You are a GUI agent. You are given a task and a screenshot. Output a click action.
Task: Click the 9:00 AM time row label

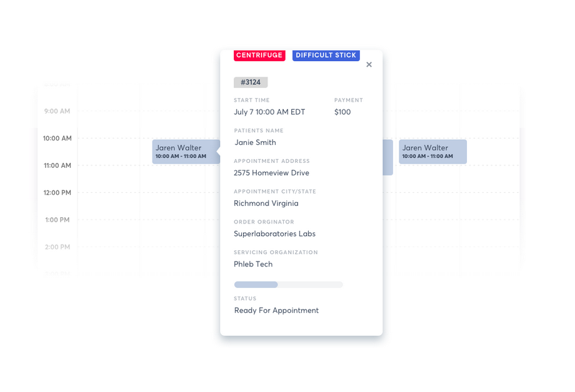coord(57,111)
